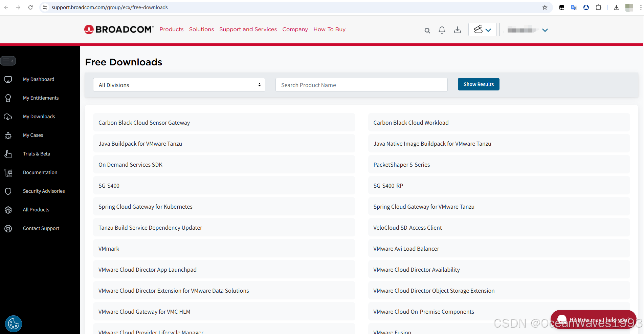Open VMware Cloud Director App Launchpad

pos(224,270)
